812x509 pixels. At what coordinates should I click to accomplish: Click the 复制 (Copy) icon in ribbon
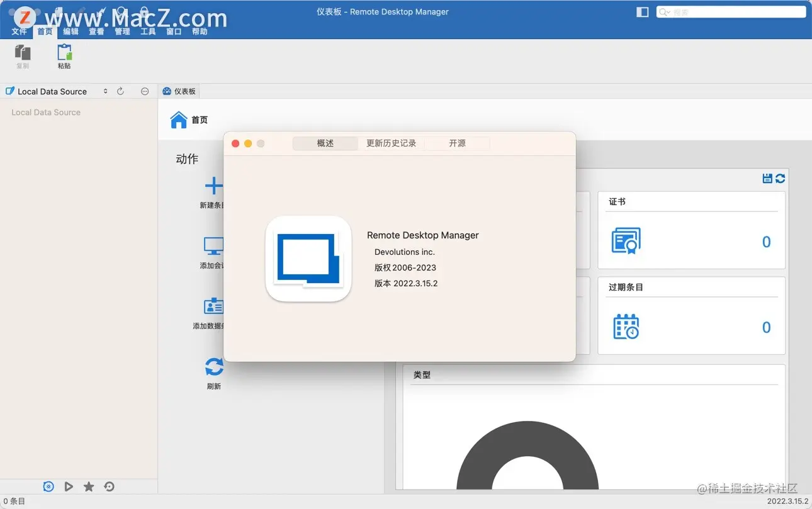point(23,52)
